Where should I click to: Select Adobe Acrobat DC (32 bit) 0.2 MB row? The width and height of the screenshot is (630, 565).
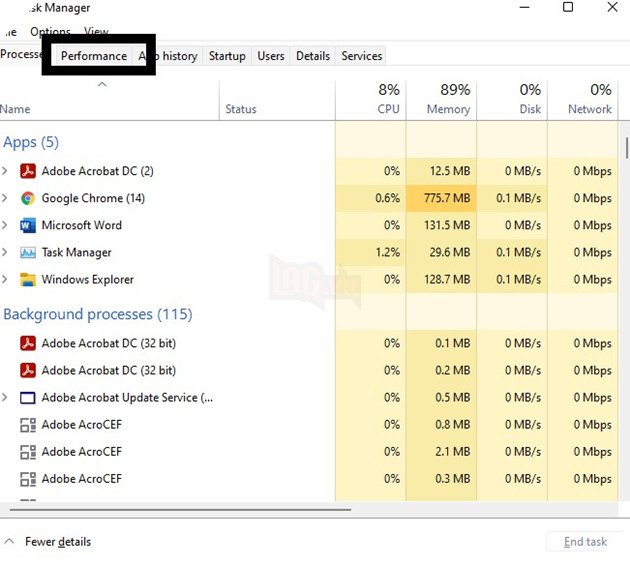[x=309, y=370]
